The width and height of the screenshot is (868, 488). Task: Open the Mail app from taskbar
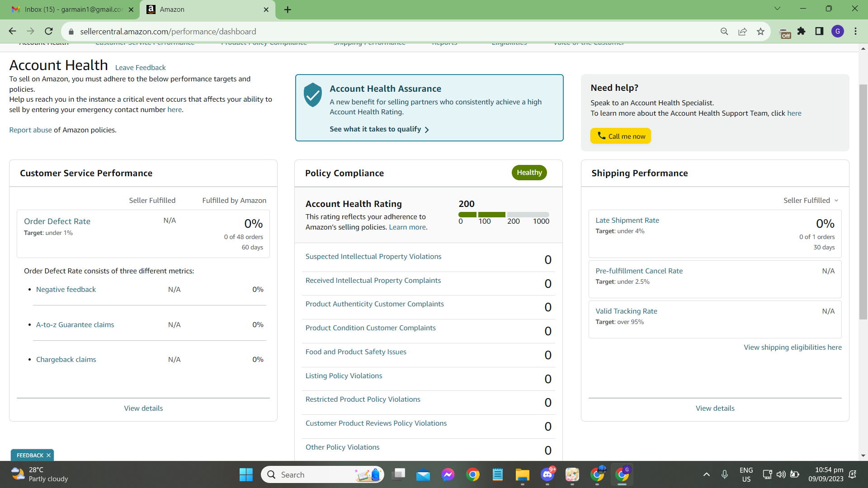point(423,474)
